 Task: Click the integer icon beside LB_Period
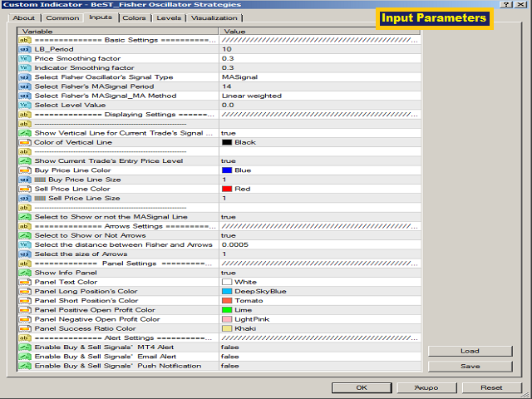(x=25, y=49)
